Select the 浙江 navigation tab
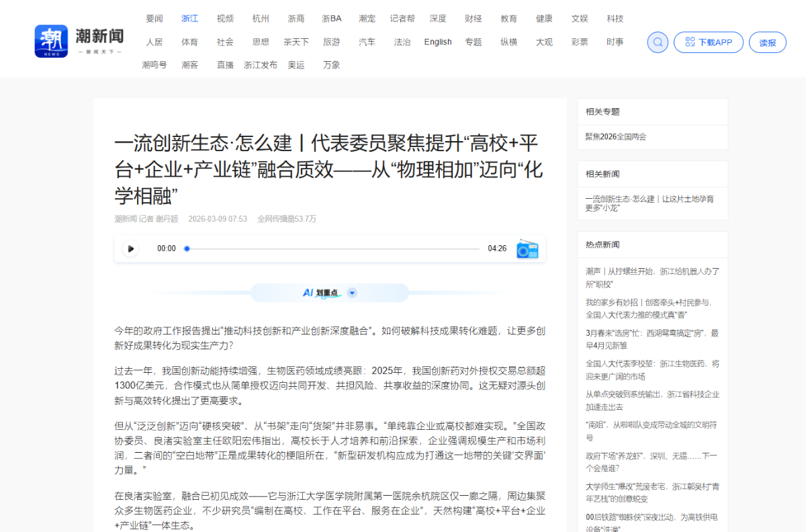 (x=189, y=19)
